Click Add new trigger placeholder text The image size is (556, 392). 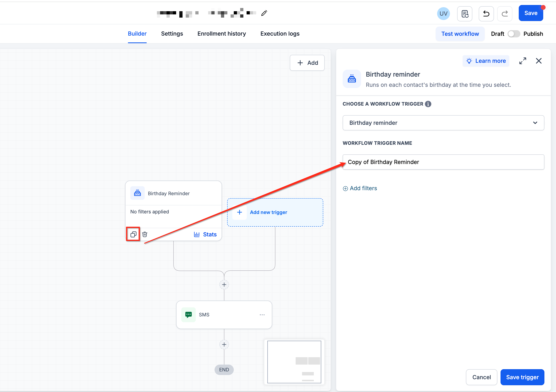coord(268,212)
